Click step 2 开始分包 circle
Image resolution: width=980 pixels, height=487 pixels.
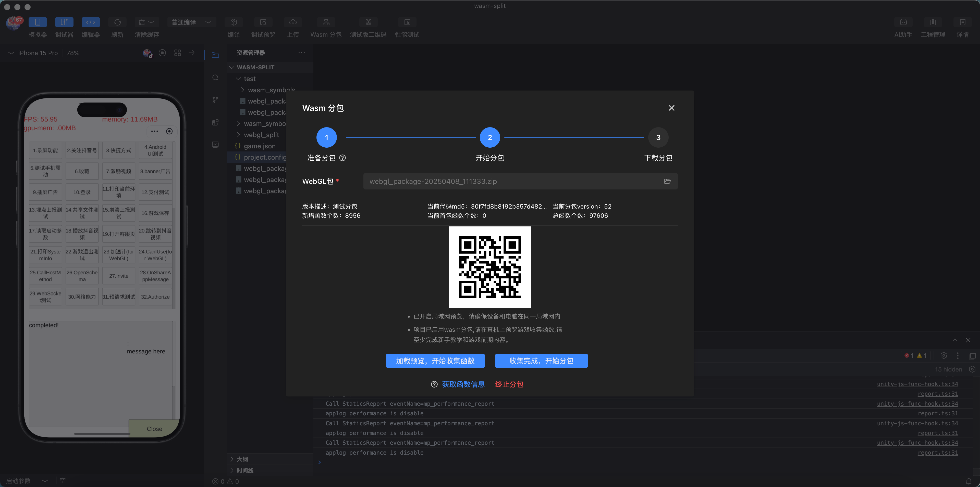point(490,138)
